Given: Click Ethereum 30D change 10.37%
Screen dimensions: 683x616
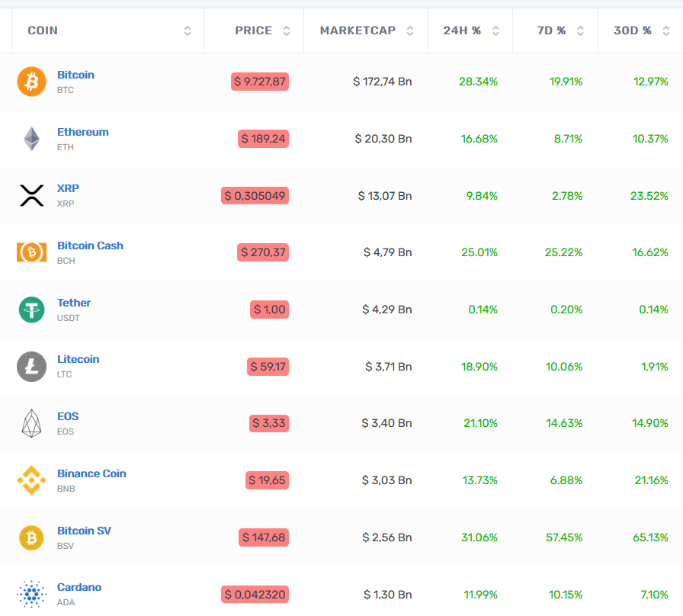Looking at the screenshot, I should tap(650, 139).
